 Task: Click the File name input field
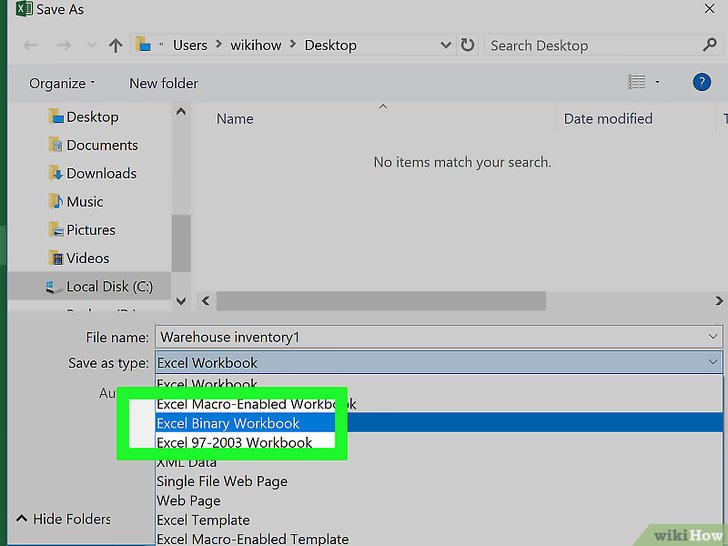pos(439,337)
